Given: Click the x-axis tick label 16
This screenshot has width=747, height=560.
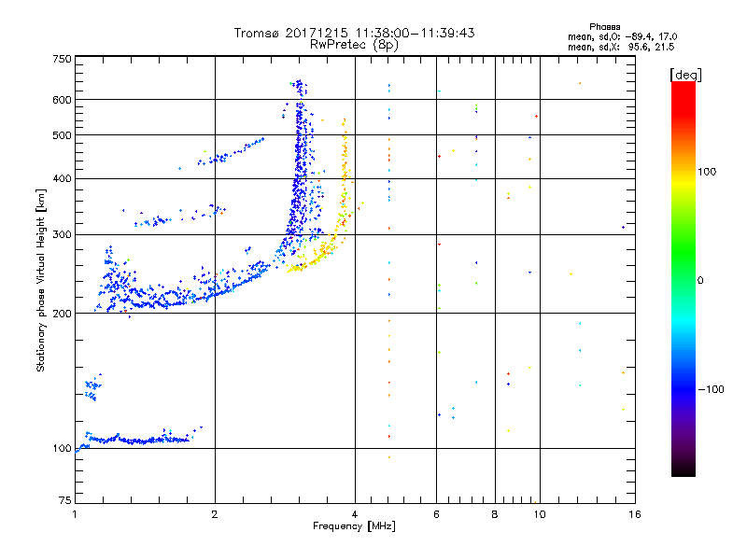Looking at the screenshot, I should click(x=635, y=514).
